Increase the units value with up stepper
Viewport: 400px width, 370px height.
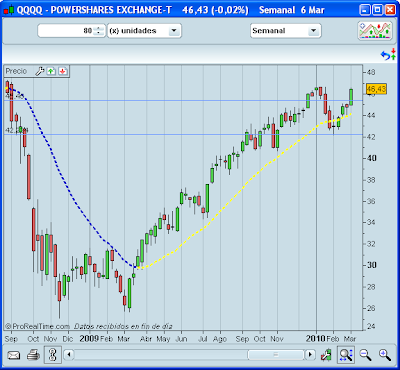click(x=98, y=28)
